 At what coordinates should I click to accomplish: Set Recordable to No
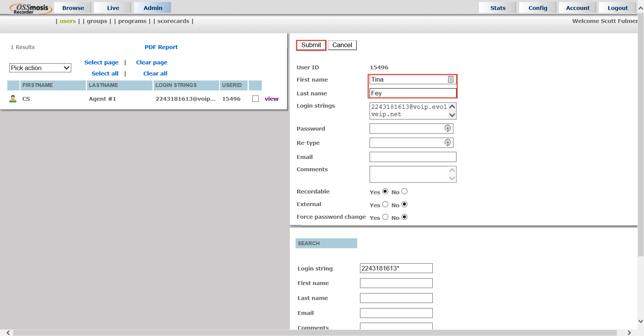[x=404, y=192]
